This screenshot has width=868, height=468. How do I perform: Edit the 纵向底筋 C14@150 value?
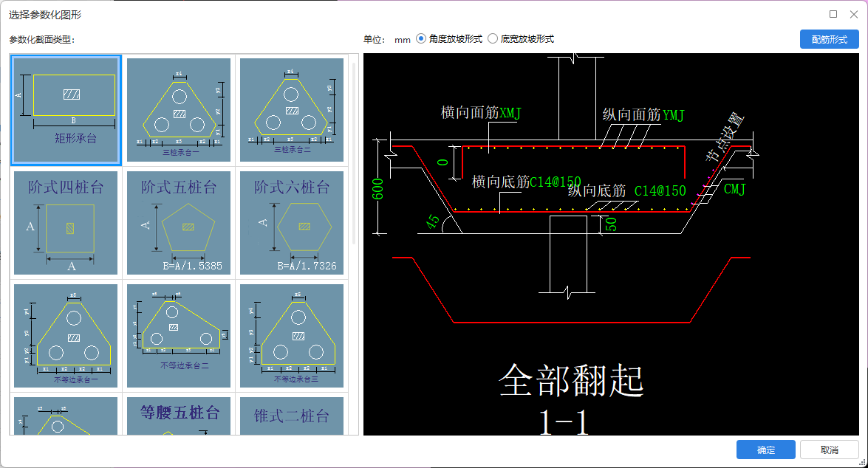[x=660, y=191]
